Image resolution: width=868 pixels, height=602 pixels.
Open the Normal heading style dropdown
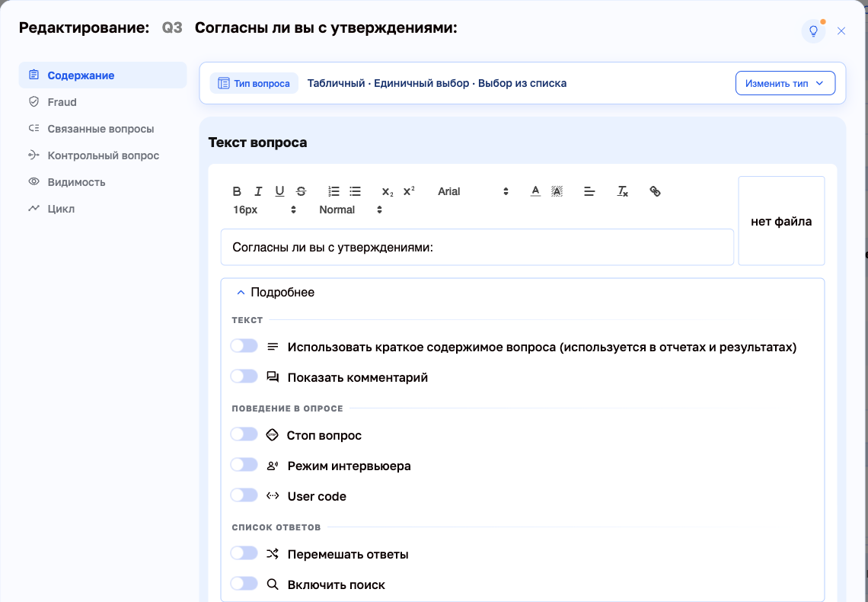click(x=349, y=210)
